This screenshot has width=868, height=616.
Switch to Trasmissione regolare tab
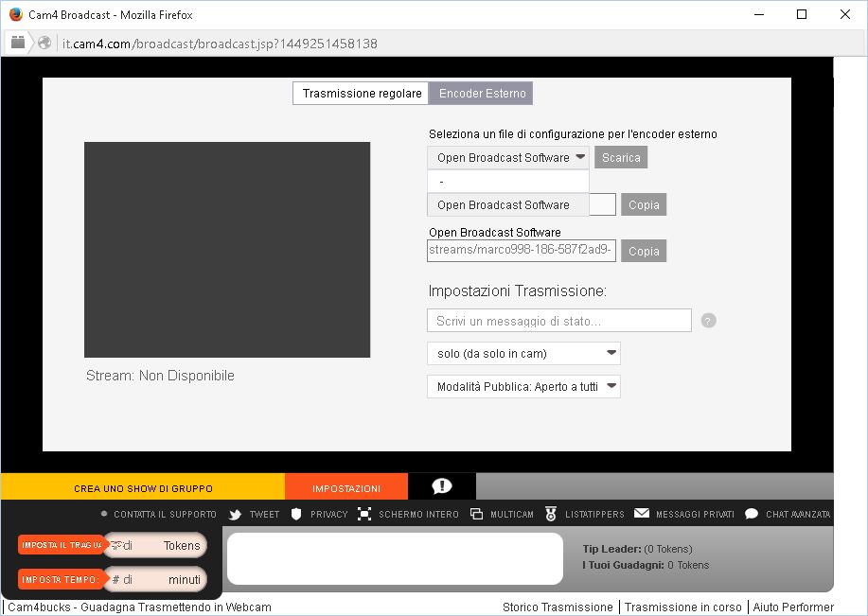pos(361,94)
